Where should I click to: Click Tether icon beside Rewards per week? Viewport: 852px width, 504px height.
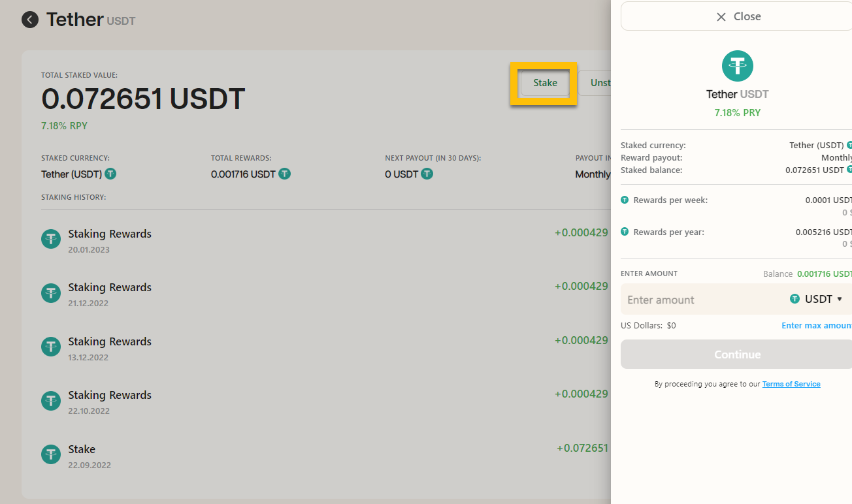[625, 200]
